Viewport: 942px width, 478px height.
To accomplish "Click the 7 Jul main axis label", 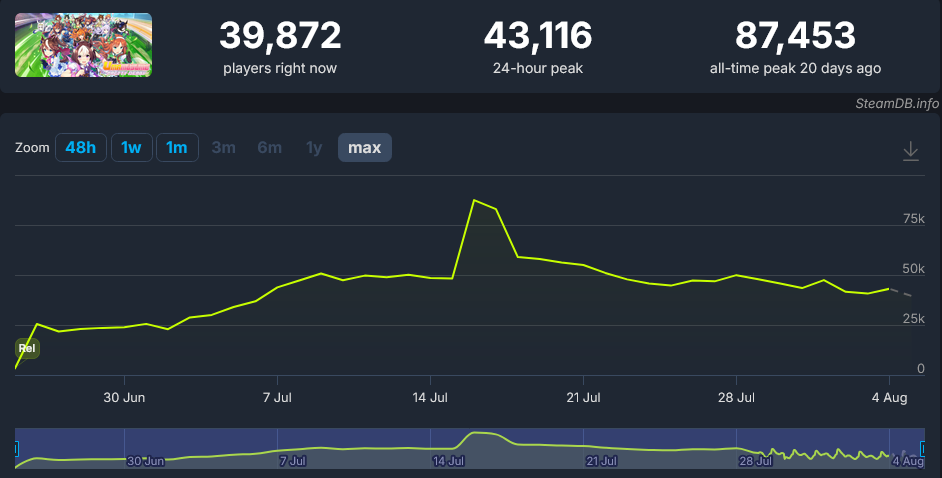I will (278, 398).
